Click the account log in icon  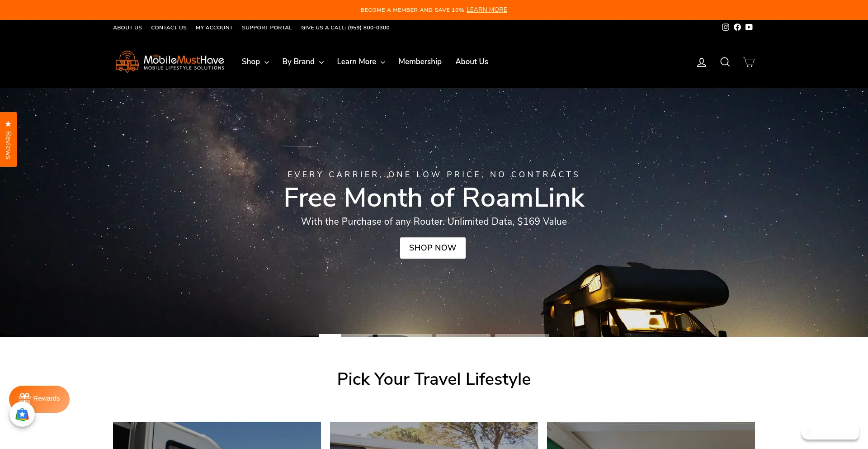pos(702,62)
